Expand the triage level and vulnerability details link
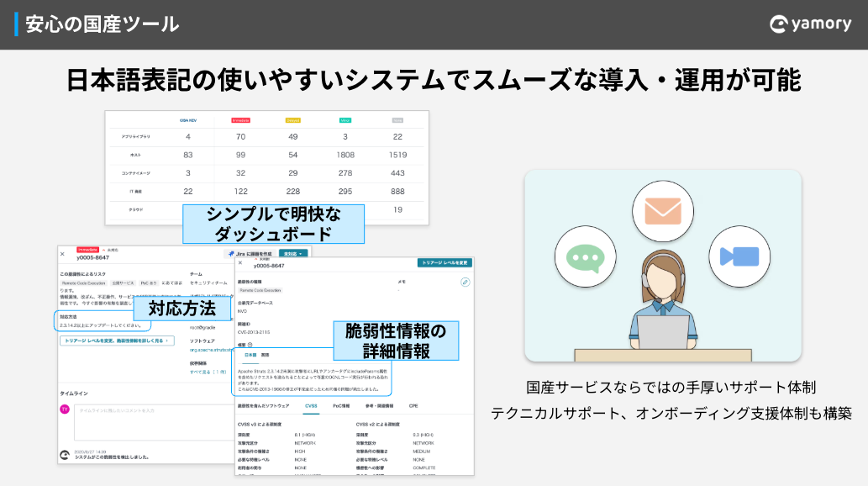 coord(117,341)
